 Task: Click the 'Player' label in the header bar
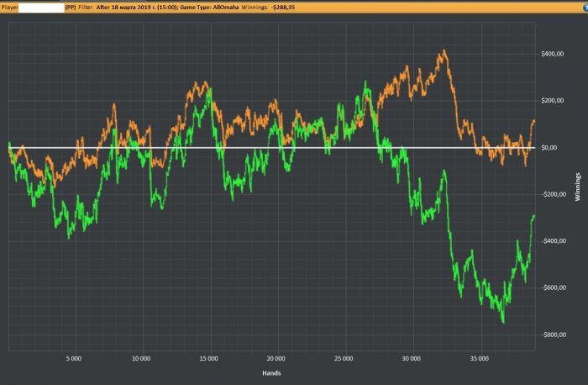click(x=10, y=7)
